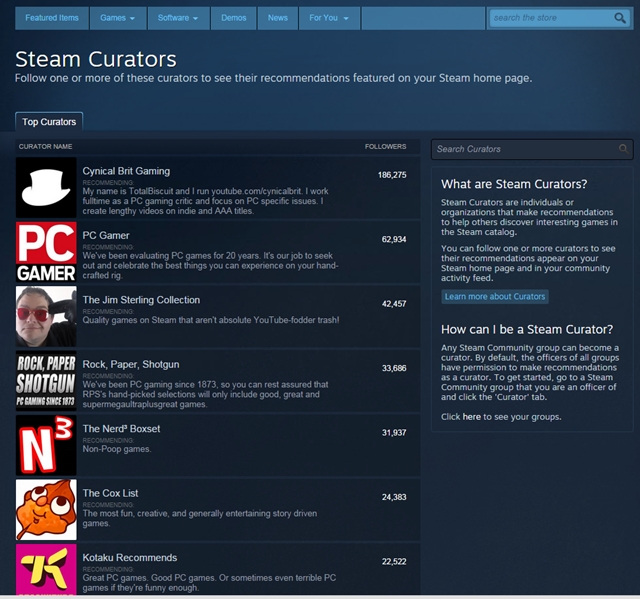Screen dimensions: 640x599
Task: Open The Nerd³ Boxset N3 avatar
Action: [46, 445]
